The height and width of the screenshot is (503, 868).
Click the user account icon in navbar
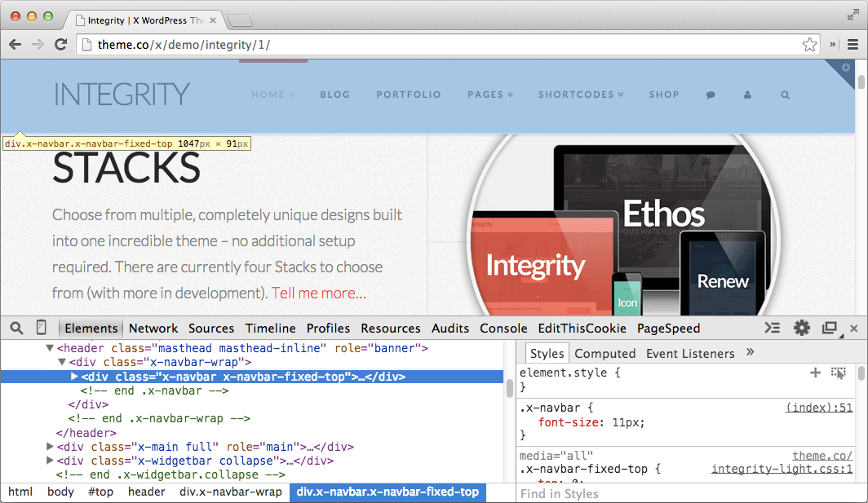pyautogui.click(x=747, y=95)
